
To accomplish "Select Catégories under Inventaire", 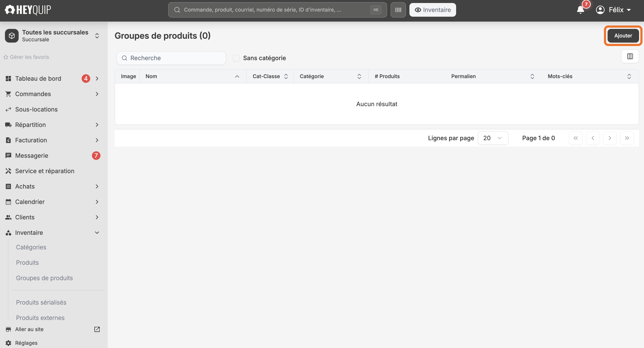I will (x=31, y=247).
